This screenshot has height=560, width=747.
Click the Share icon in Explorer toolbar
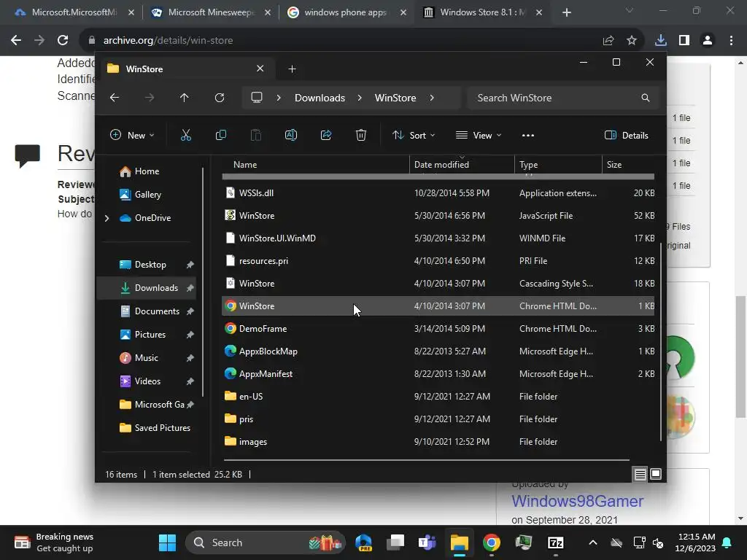(x=326, y=135)
